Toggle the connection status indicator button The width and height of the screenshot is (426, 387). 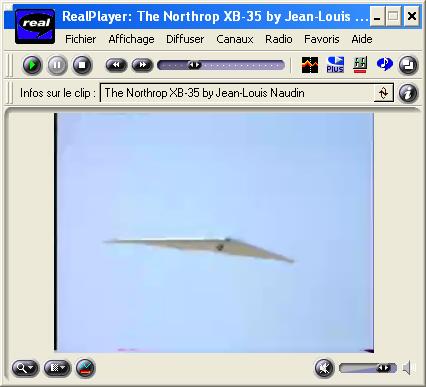85,368
